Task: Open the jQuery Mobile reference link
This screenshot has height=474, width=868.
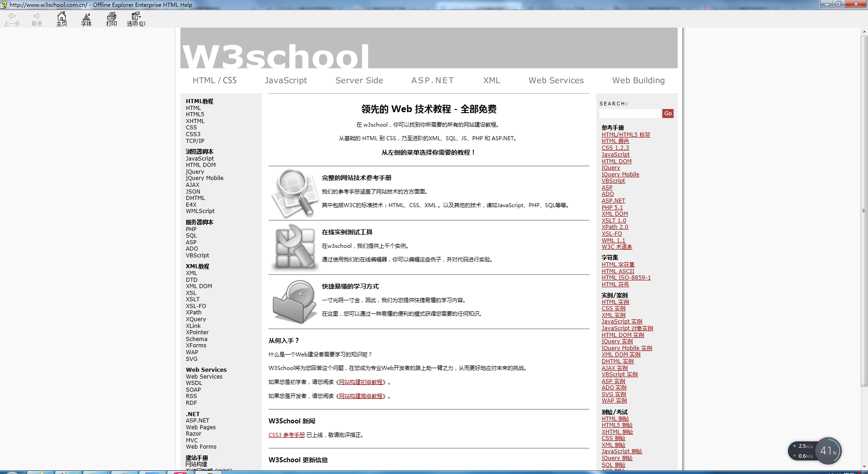Action: tap(620, 175)
